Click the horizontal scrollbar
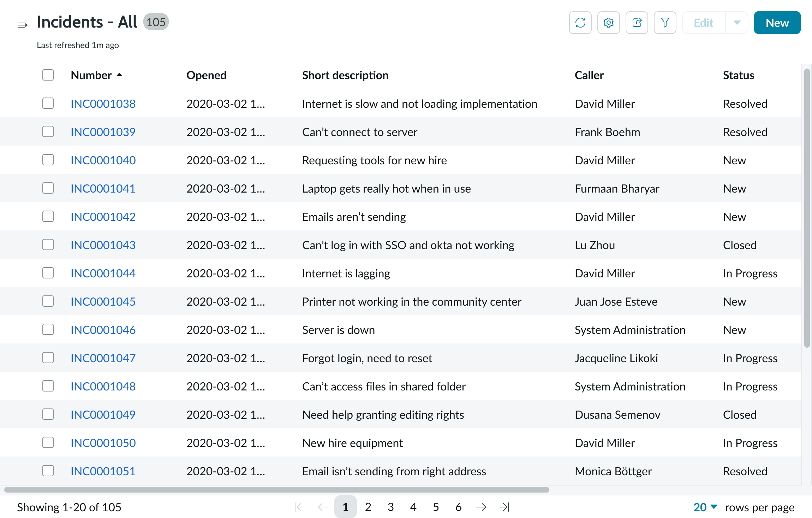The image size is (812, 518). coord(276,490)
